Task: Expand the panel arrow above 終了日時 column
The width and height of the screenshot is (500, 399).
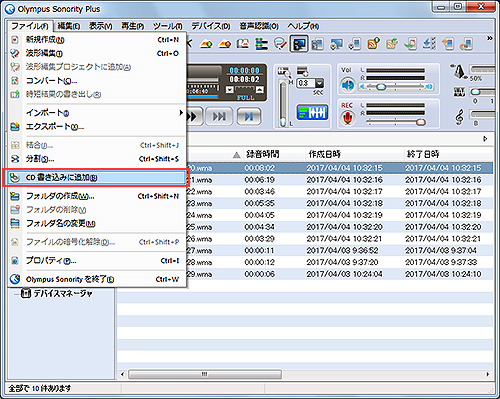Action: coord(485,139)
